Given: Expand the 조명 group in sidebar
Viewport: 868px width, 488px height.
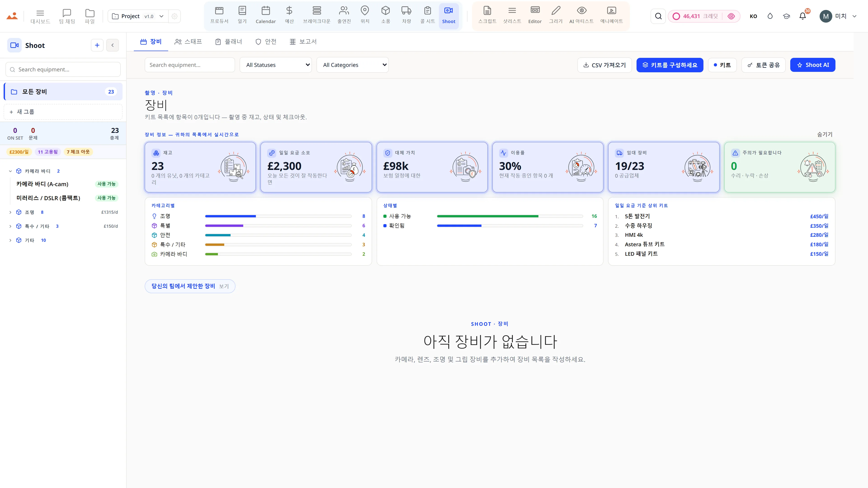Looking at the screenshot, I should [10, 212].
